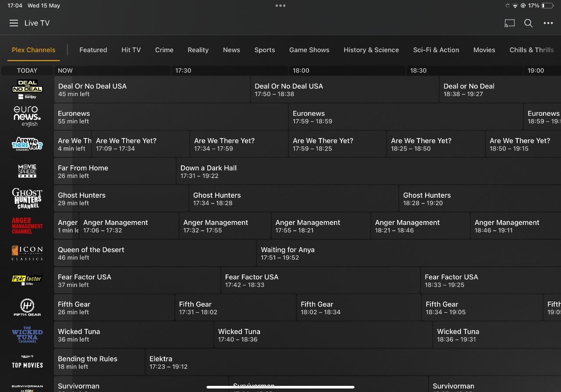Viewport: 561px width, 392px height.
Task: Open the Reality category tab
Action: tap(198, 50)
